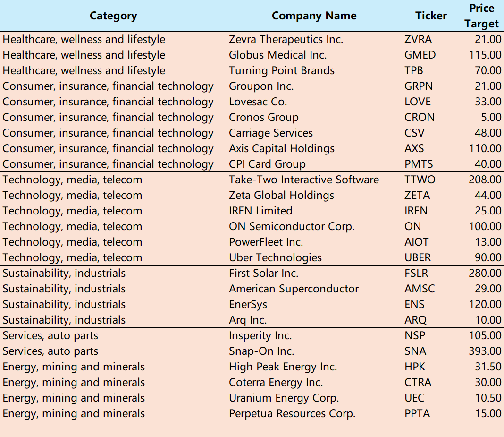Click the Category column header
Image resolution: width=504 pixels, height=437 pixels.
[x=113, y=16]
